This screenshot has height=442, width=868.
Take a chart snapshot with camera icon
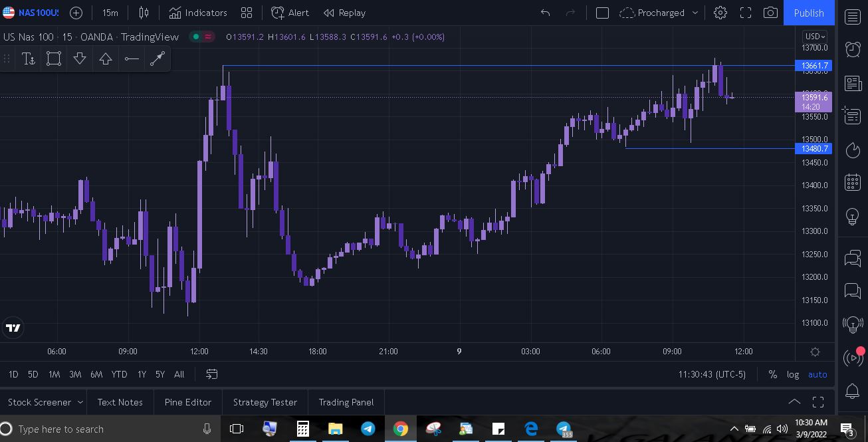[770, 13]
